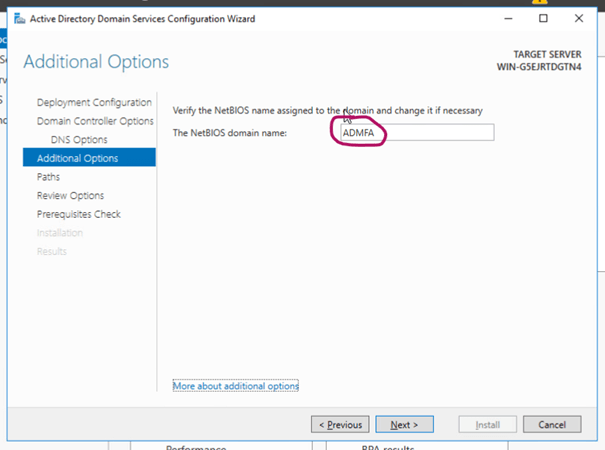Screen dimensions: 605x450
Task: Select DNS Options in the sidebar
Action: pyautogui.click(x=79, y=139)
